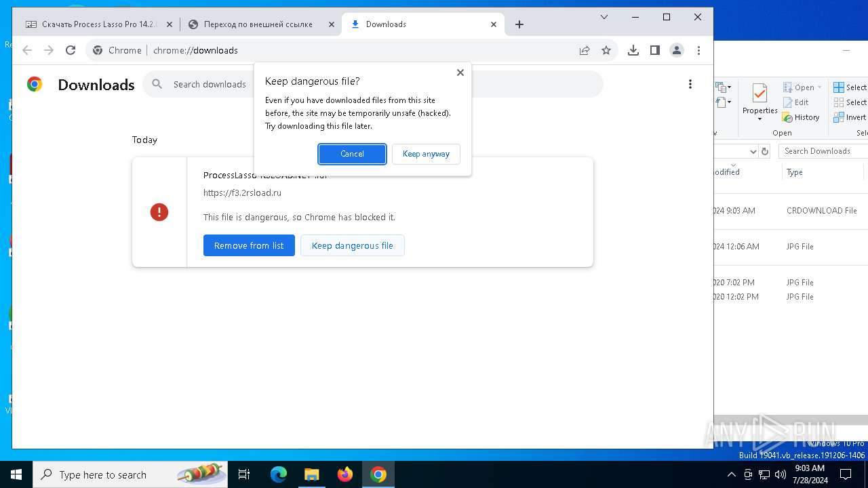
Task: Toggle Chrome side panel
Action: pos(655,50)
